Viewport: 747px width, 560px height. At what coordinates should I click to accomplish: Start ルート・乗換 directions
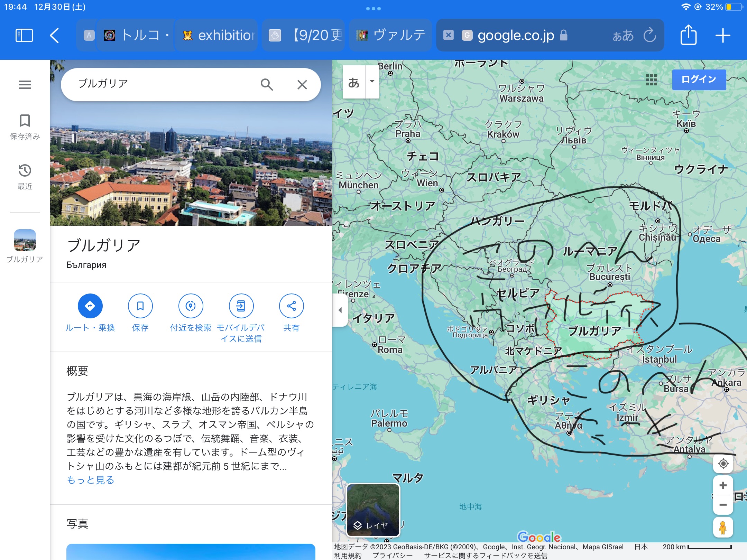[x=90, y=313]
